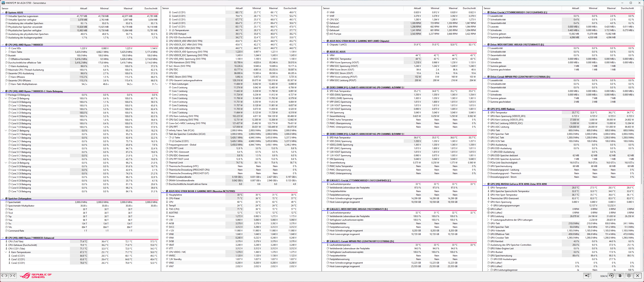Select the Command Rate timing row
The height and width of the screenshot is (282, 644).
click(x=80, y=231)
